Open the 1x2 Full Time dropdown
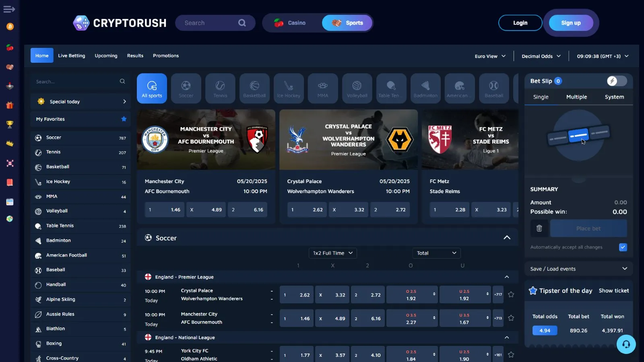644x362 pixels. coord(332,253)
